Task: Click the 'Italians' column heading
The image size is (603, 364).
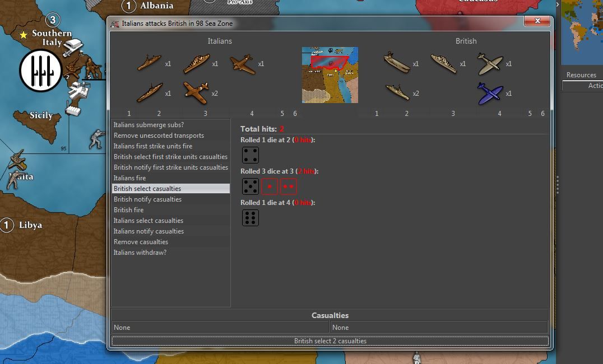Action: tap(220, 41)
